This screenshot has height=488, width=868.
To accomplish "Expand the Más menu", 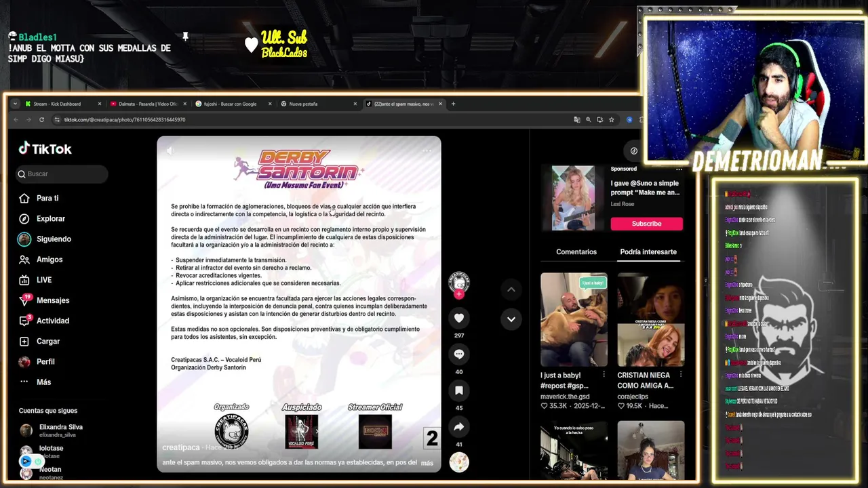I will (x=43, y=382).
